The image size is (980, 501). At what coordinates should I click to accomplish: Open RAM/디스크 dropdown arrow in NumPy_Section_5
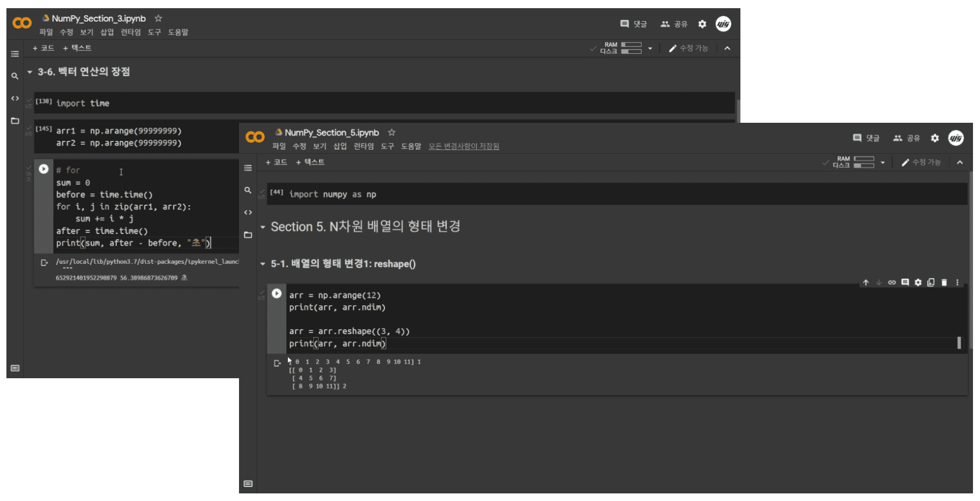coord(882,163)
